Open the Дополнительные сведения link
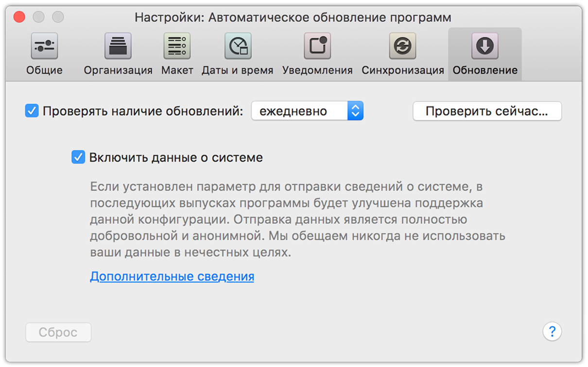 click(172, 276)
